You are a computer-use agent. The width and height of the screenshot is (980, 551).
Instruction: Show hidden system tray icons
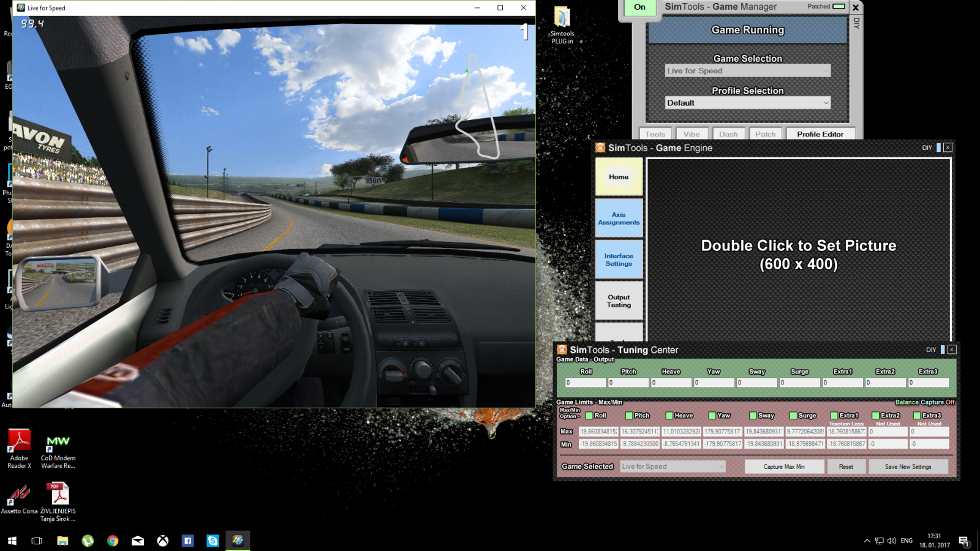coord(867,541)
